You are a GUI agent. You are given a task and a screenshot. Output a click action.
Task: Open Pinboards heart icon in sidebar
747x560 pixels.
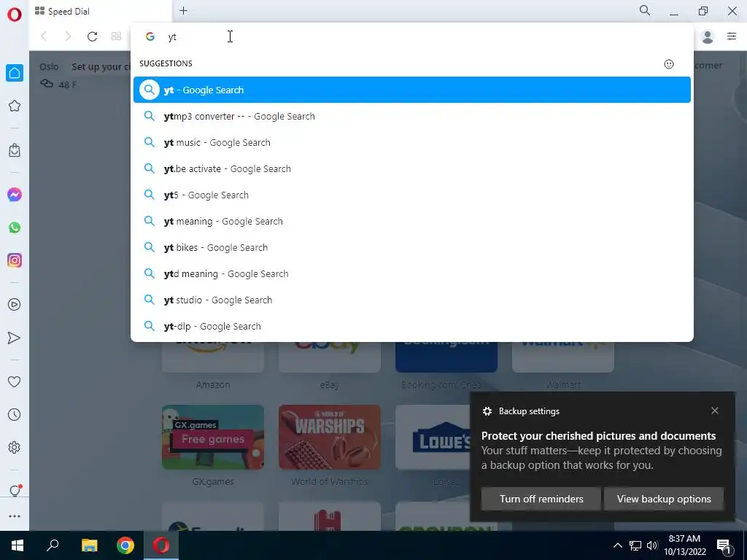click(15, 382)
